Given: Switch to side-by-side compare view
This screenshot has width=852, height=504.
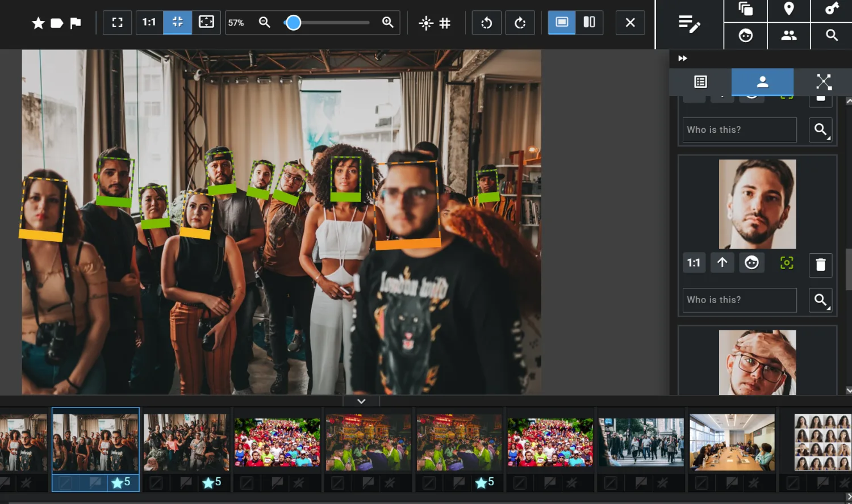Looking at the screenshot, I should [590, 22].
